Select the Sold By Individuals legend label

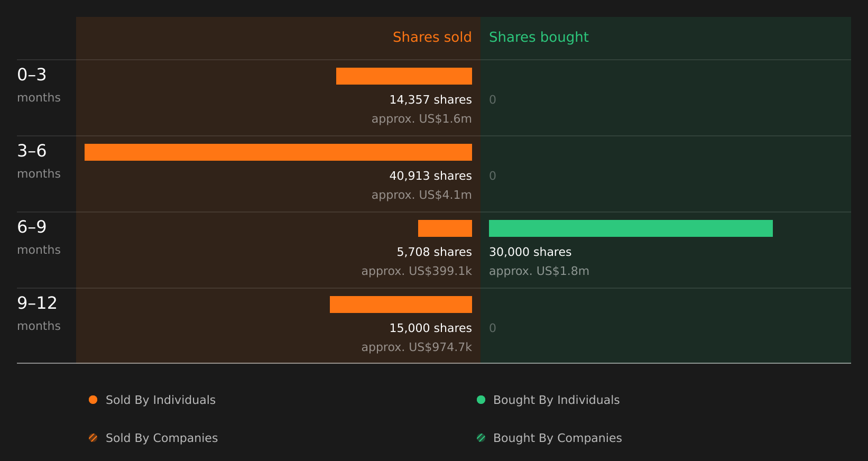161,400
